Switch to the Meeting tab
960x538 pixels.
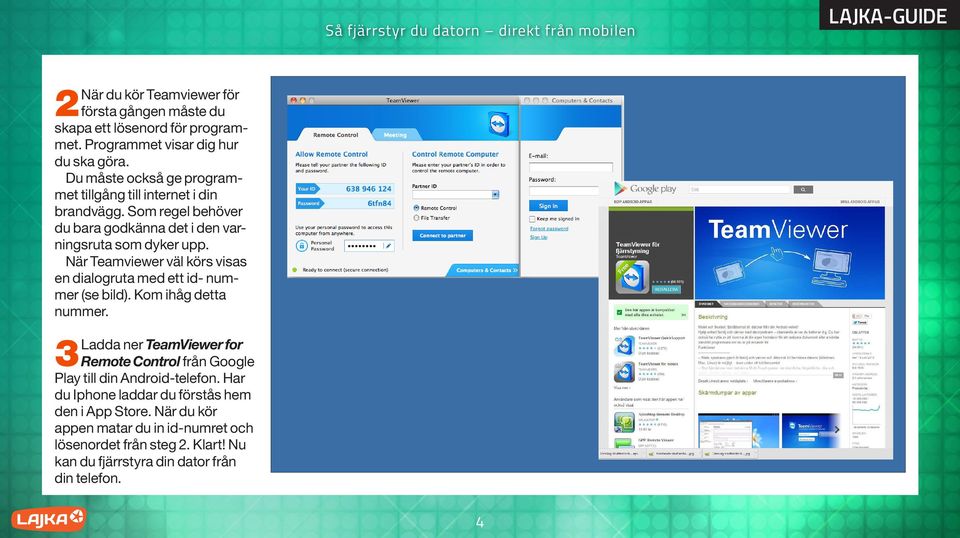click(395, 135)
